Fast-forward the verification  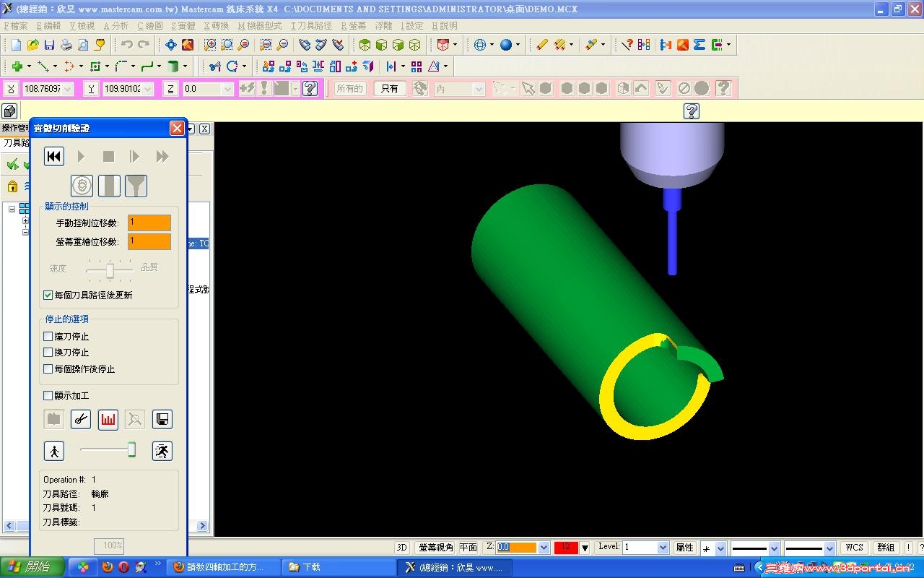click(x=162, y=156)
